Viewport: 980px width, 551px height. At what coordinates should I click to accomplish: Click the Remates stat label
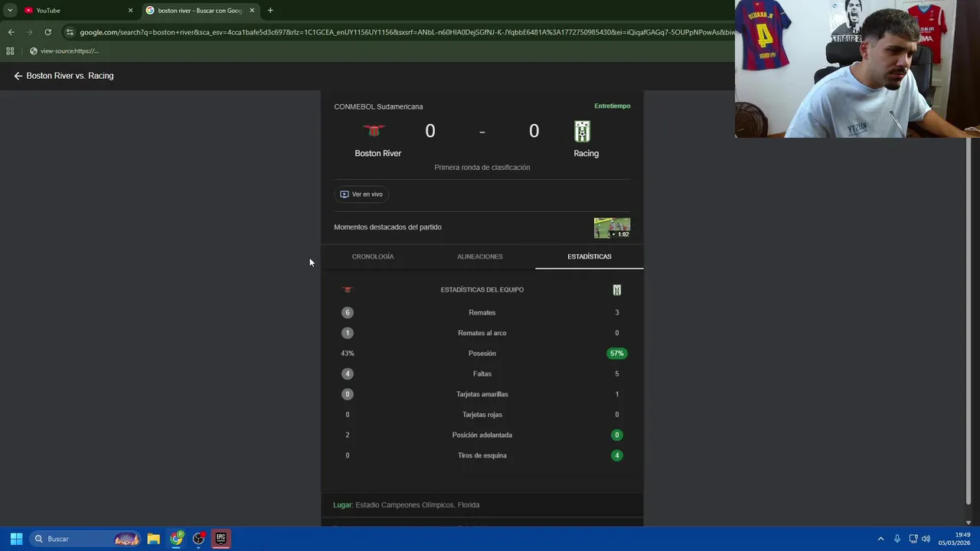click(x=482, y=312)
